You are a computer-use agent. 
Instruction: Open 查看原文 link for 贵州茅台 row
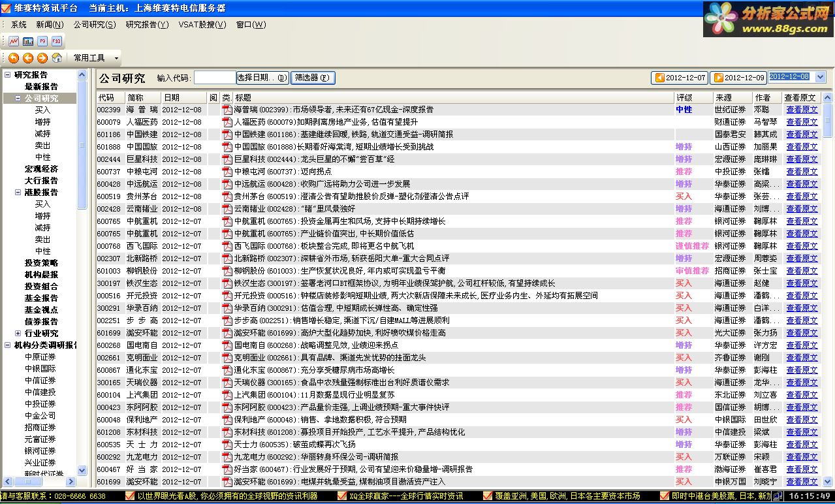[x=802, y=197]
